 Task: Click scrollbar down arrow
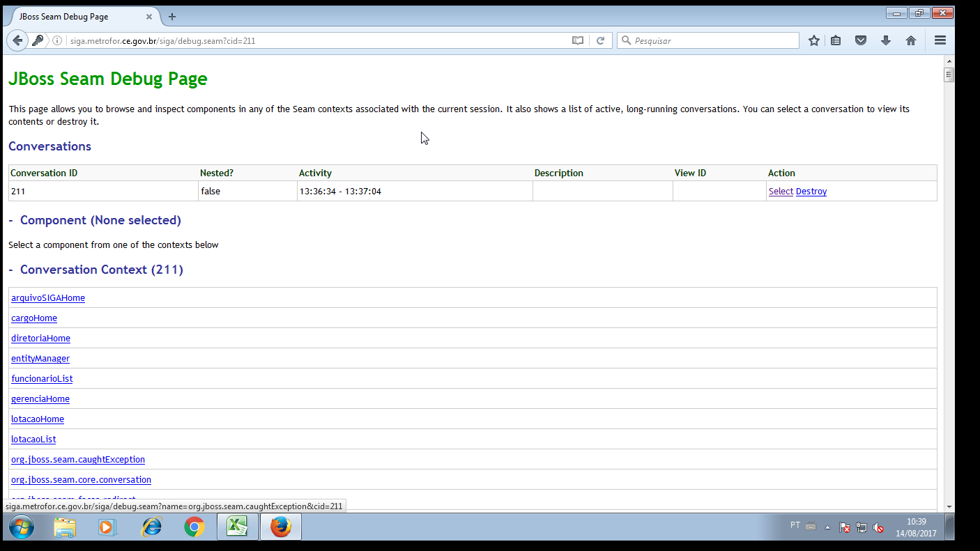point(949,507)
